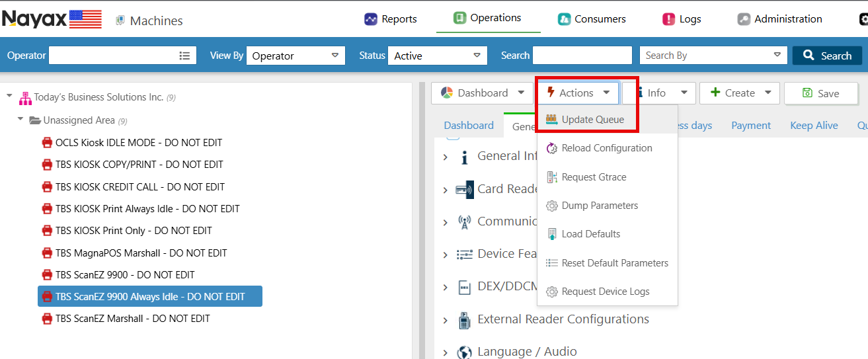
Task: Select TBS ScanEZ 9900 Always Idle machine
Action: pos(150,296)
